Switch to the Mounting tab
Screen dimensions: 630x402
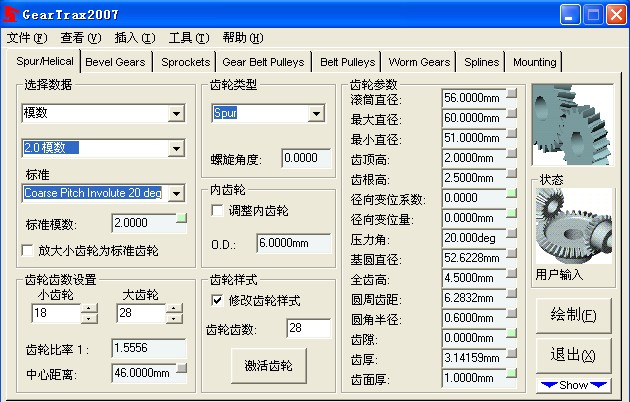[x=534, y=62]
